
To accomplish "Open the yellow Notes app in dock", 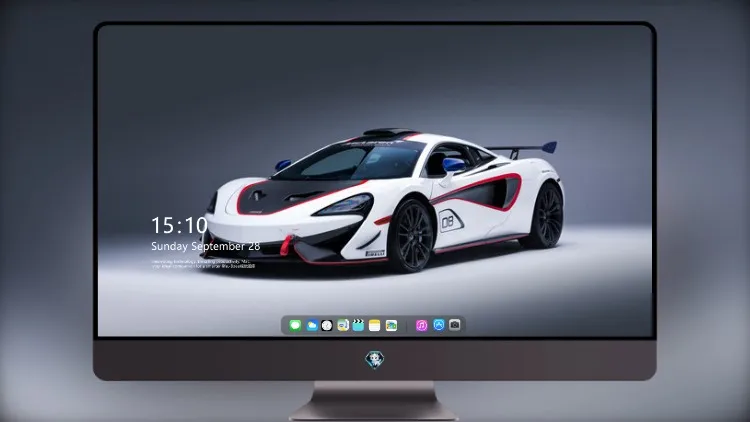I will (x=375, y=325).
